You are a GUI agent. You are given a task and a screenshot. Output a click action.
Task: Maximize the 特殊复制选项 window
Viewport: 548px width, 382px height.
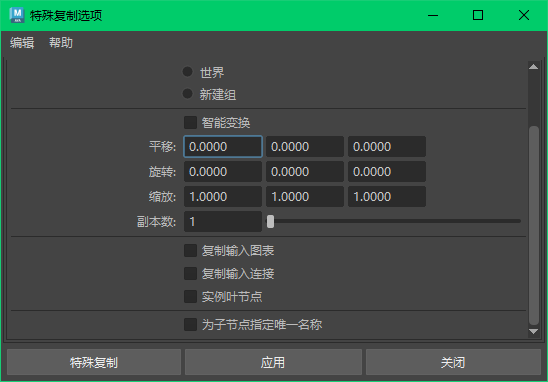tap(478, 15)
